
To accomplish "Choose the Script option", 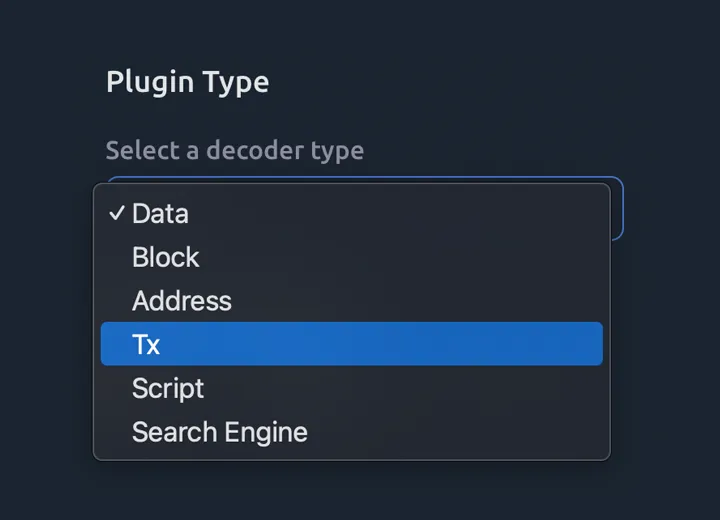I will pos(168,389).
